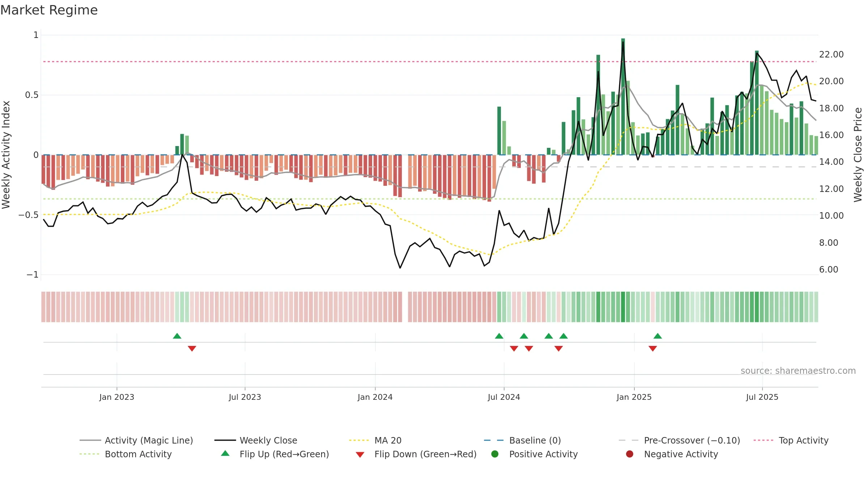
Task: Toggle the Weekly Close legend entry
Action: coord(256,440)
